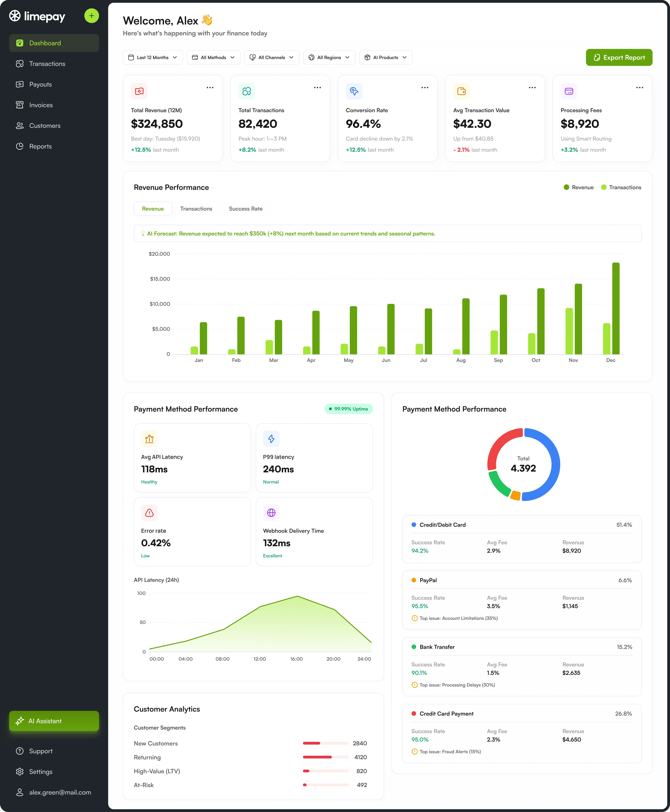Click Top issue: Processing Delays (30%)
Screen dimensions: 670x812
pyautogui.click(x=457, y=685)
